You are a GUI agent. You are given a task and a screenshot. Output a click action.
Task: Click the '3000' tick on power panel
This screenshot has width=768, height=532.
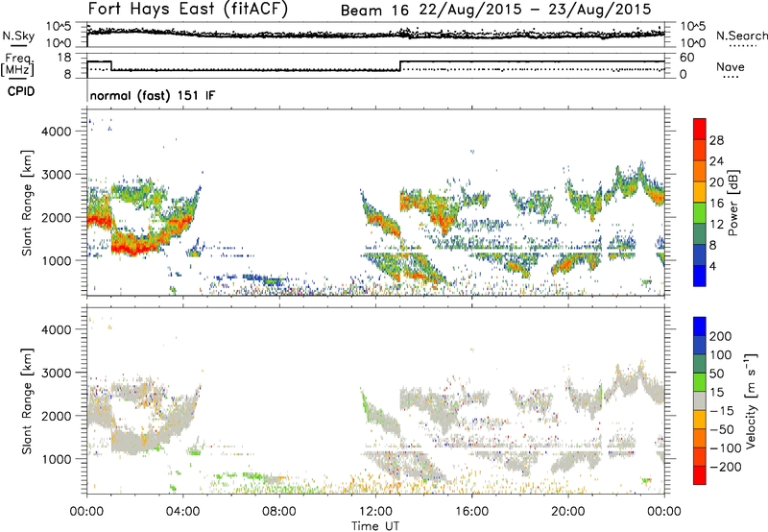point(57,175)
